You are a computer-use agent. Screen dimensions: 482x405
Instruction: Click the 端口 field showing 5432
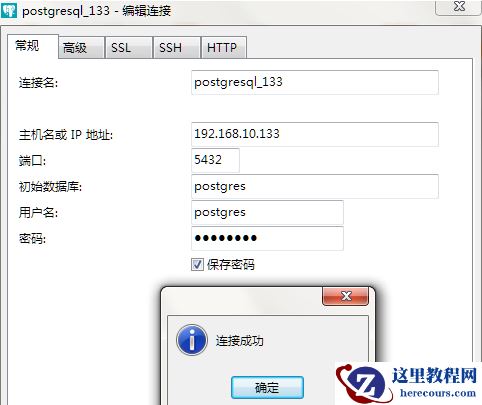point(215,160)
